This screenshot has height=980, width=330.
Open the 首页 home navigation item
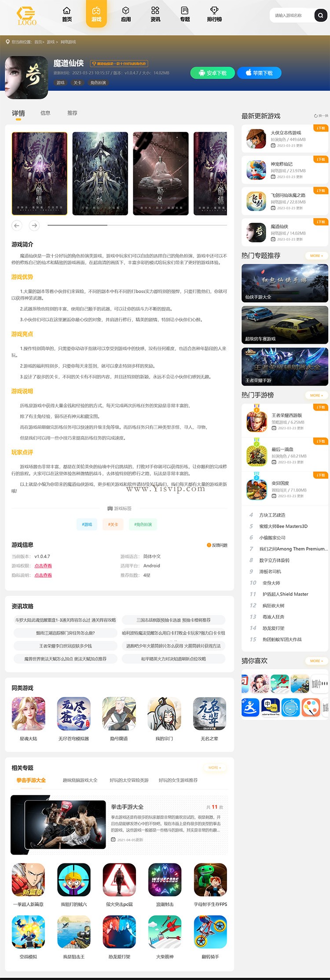[x=67, y=15]
